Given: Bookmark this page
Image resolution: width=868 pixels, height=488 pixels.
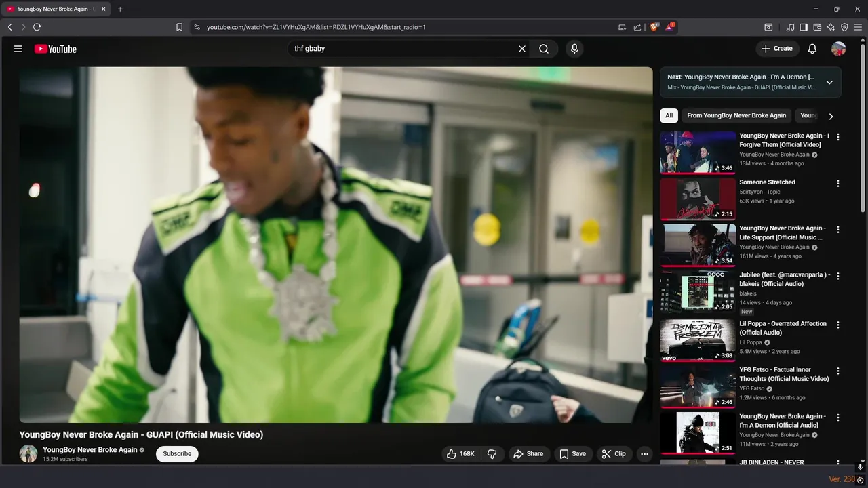Looking at the screenshot, I should (179, 27).
